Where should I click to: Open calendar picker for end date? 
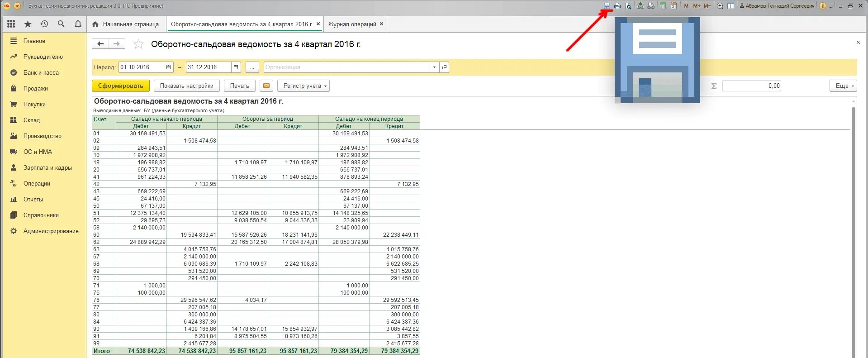tap(236, 67)
